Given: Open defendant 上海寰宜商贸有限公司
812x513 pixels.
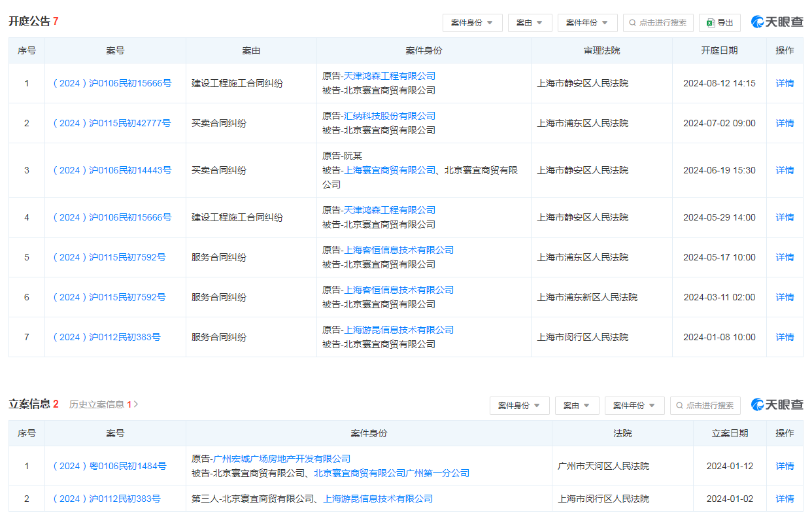Looking at the screenshot, I should (x=390, y=170).
